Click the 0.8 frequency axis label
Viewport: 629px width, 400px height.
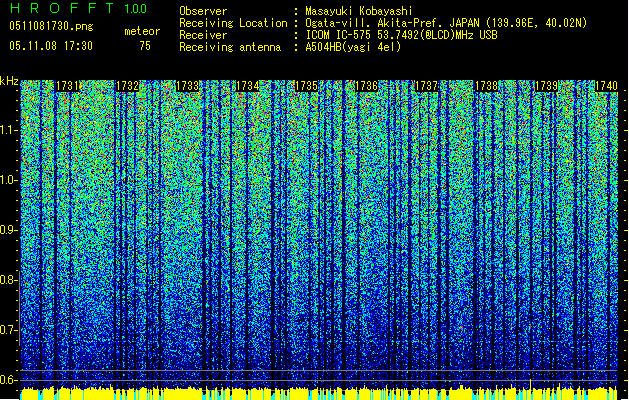[x=8, y=280]
